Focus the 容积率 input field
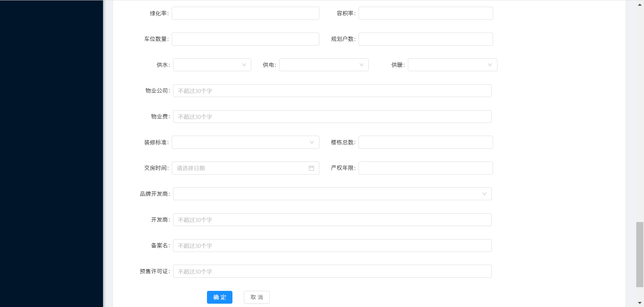 426,13
